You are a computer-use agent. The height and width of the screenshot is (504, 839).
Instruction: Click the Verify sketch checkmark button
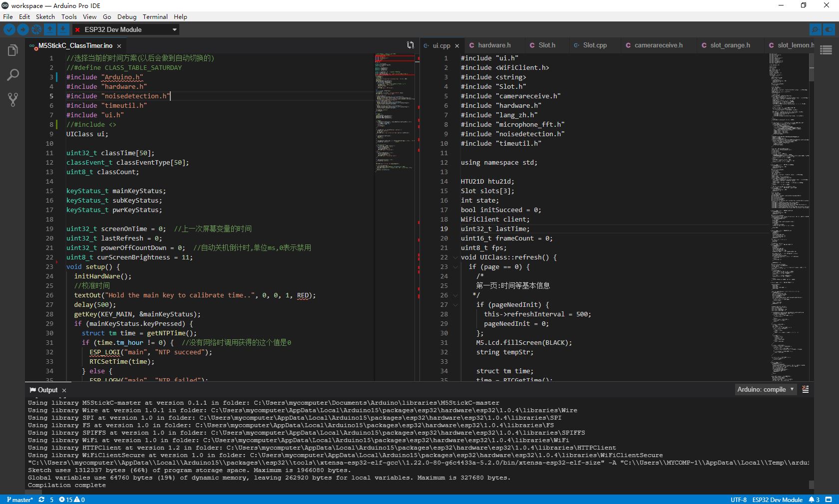tap(9, 29)
